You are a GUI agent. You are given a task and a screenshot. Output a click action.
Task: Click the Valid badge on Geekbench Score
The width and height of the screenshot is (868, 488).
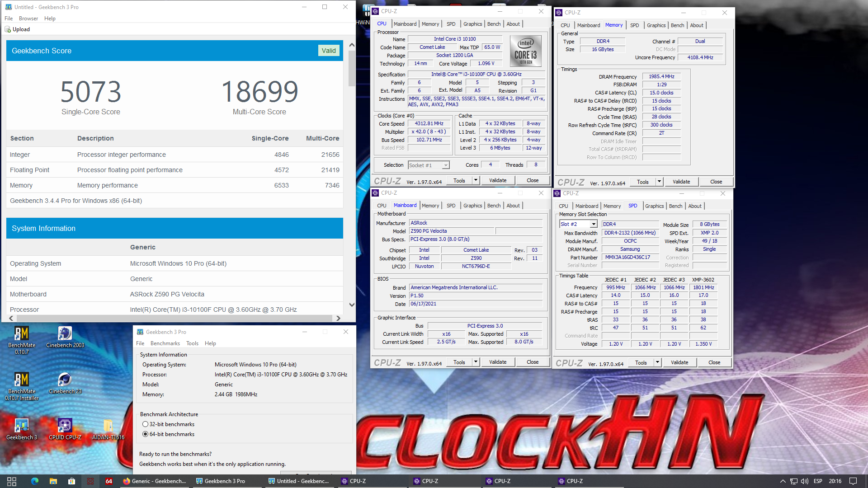tap(329, 51)
